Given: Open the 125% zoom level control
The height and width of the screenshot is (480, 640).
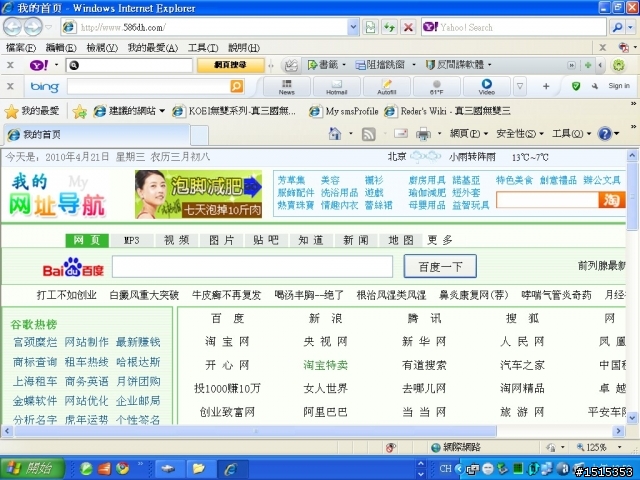Looking at the screenshot, I should [598, 447].
